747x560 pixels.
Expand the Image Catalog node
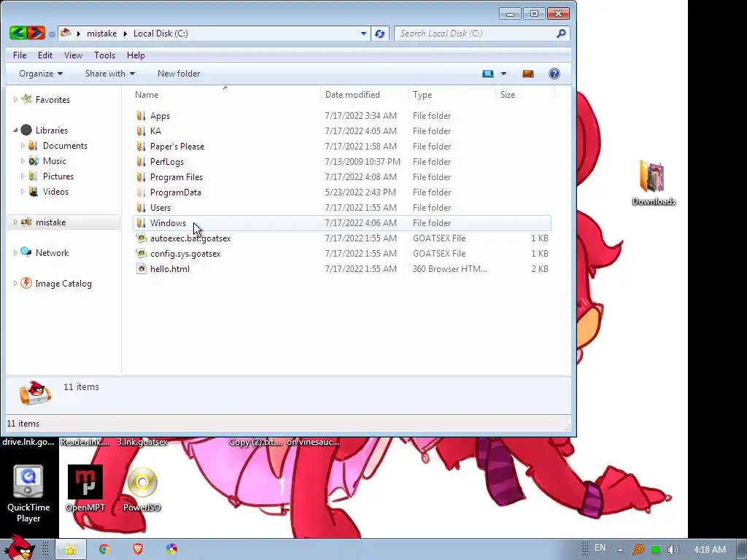[x=15, y=284]
